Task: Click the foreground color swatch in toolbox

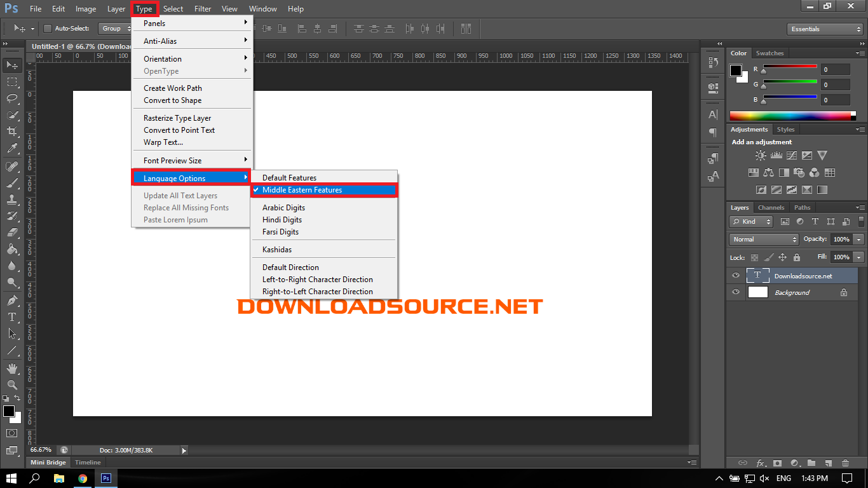Action: pyautogui.click(x=8, y=411)
